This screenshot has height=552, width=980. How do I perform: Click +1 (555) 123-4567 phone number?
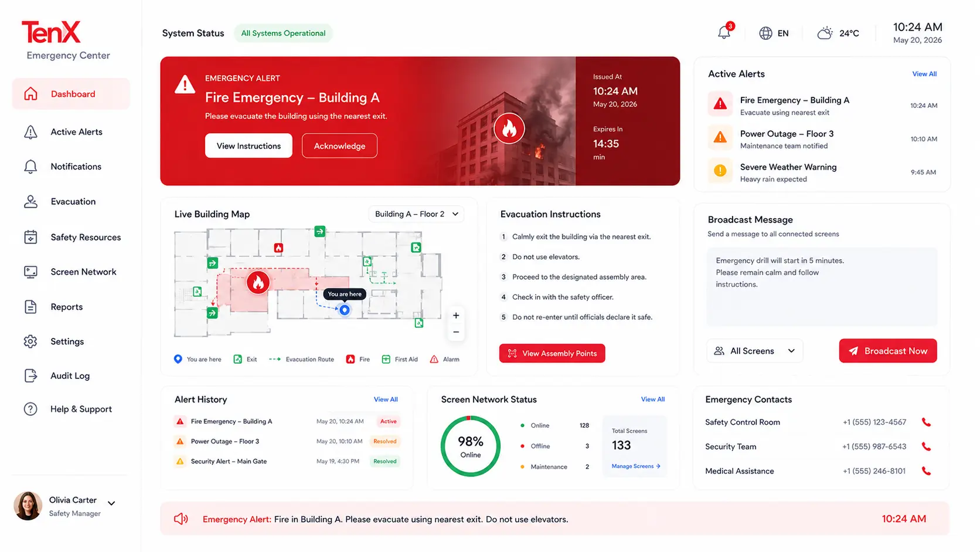874,422
